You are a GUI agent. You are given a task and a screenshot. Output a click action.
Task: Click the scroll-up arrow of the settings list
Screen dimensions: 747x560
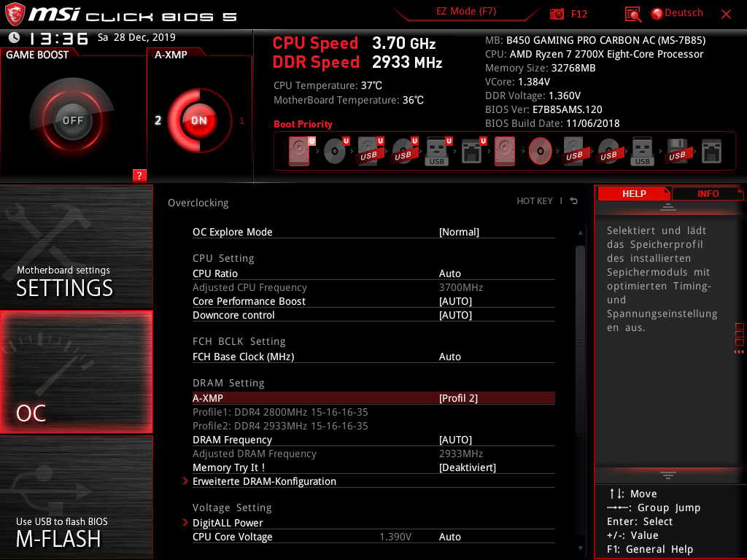pyautogui.click(x=580, y=233)
